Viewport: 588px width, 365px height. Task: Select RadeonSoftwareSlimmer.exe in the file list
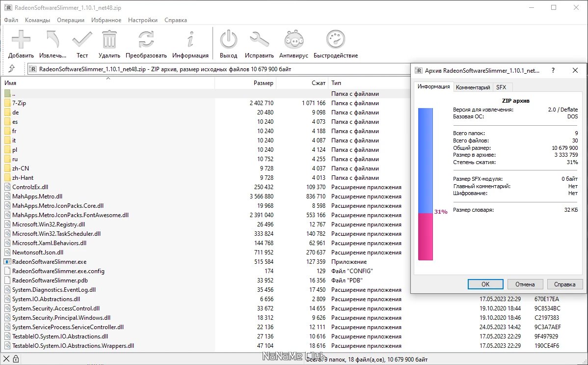point(49,262)
